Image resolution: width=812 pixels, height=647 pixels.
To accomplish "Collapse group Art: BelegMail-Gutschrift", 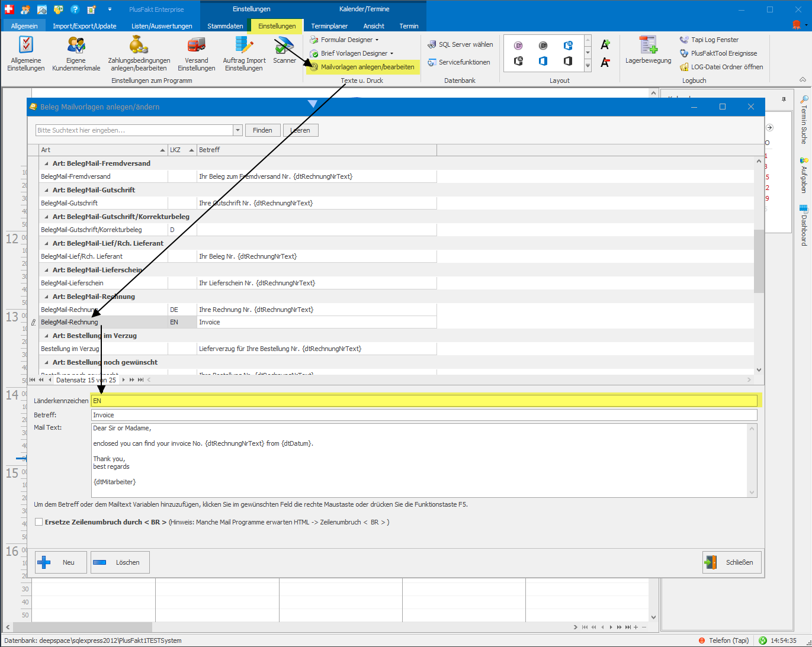I will [47, 190].
